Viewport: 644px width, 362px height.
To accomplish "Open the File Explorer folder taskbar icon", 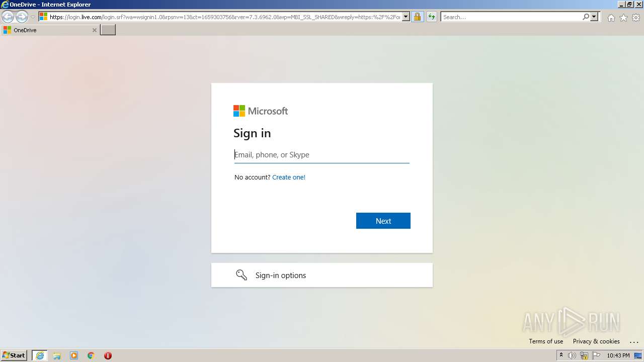I will (x=57, y=355).
